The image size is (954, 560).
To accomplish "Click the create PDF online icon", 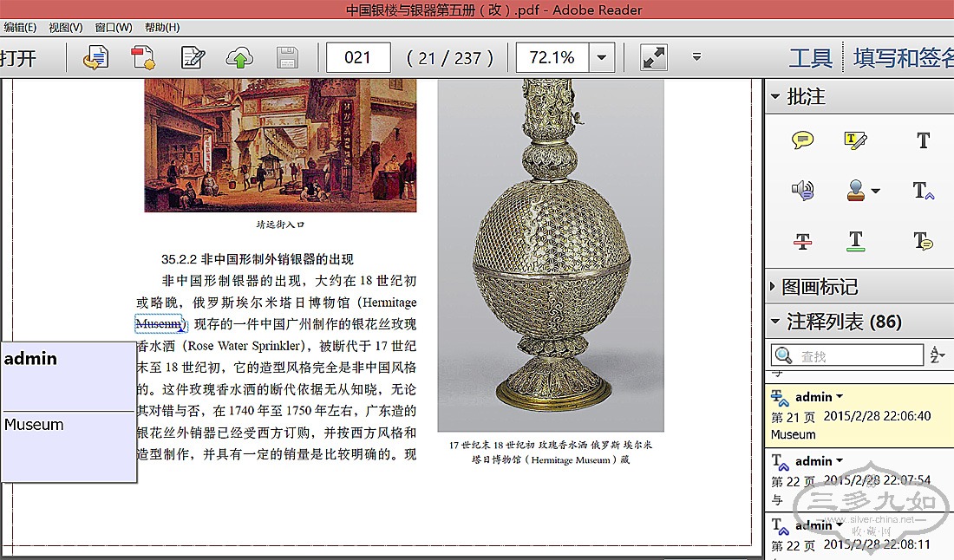I will [142, 58].
